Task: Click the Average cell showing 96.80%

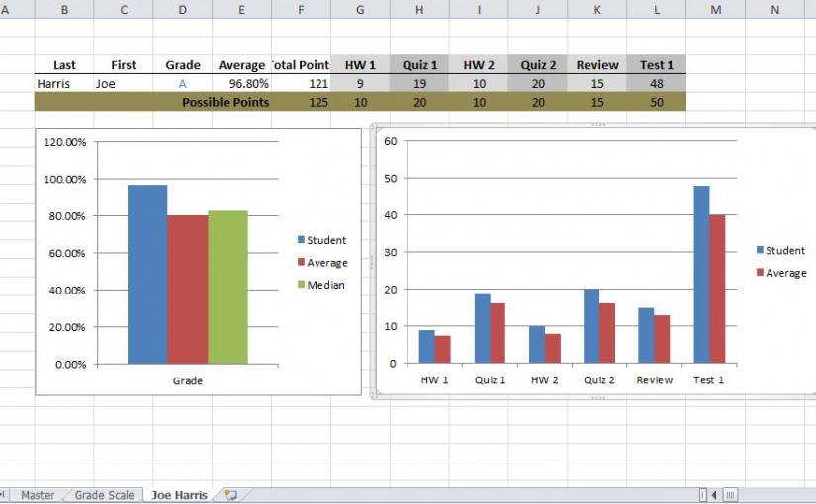Action: click(241, 84)
